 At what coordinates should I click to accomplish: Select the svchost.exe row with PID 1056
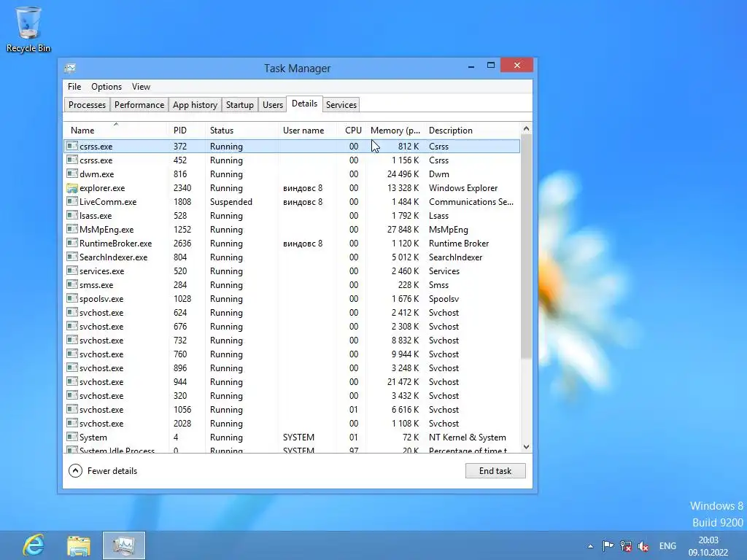coord(292,409)
